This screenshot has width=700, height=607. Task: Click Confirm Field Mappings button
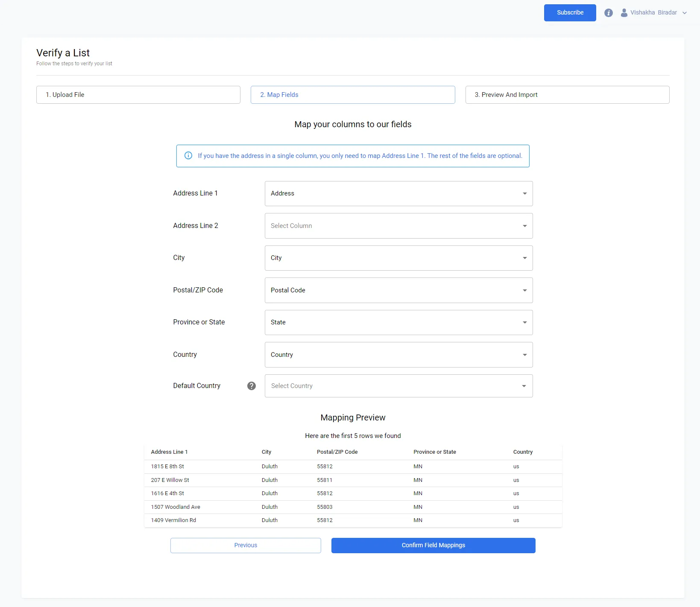(433, 546)
